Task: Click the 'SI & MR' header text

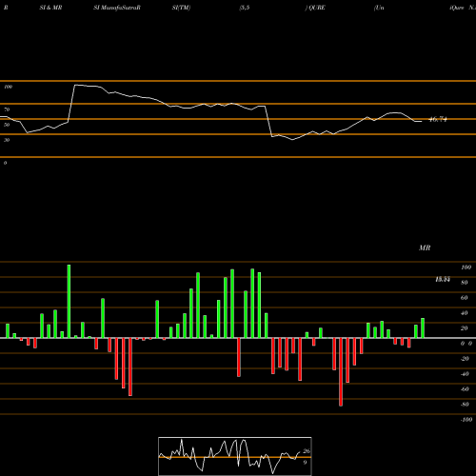Action: click(x=50, y=8)
